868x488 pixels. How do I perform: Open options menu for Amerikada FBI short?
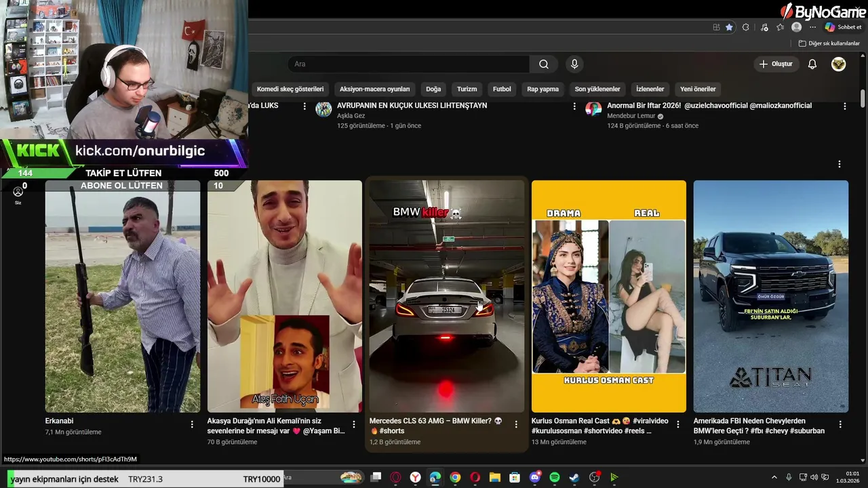(x=840, y=424)
